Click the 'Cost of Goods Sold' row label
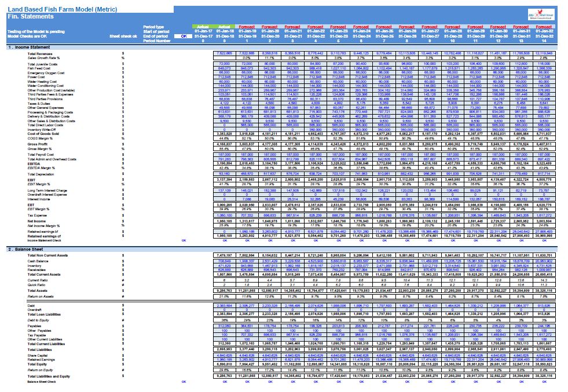This screenshot has width=568, height=392. (x=42, y=134)
